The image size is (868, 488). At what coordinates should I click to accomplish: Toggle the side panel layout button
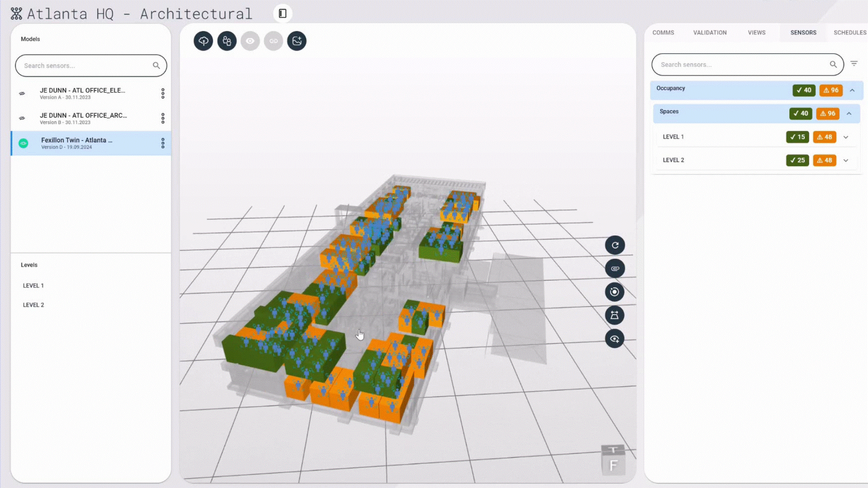pyautogui.click(x=283, y=14)
